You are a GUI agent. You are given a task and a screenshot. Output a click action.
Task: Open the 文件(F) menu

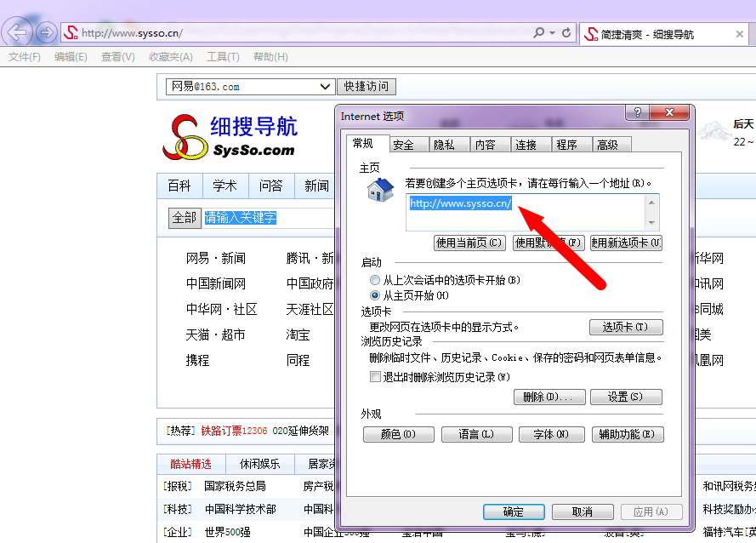pos(24,57)
